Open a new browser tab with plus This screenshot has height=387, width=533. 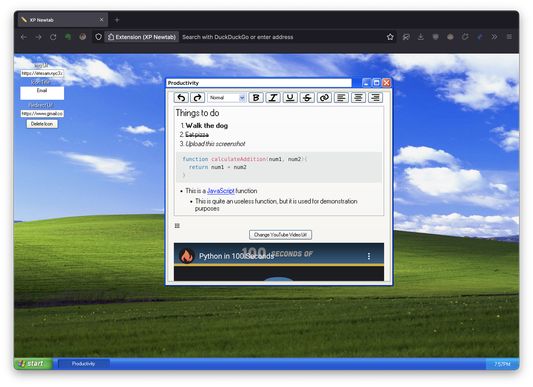117,20
